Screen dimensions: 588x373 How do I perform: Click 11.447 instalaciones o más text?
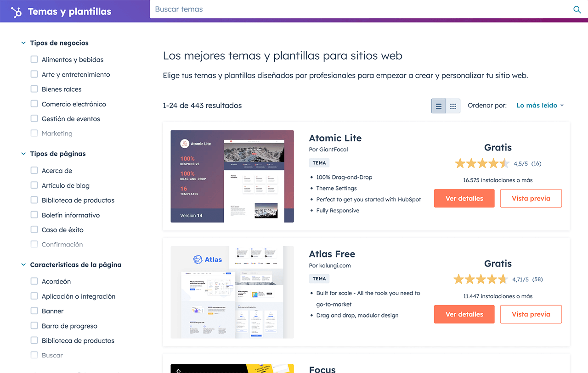[x=498, y=296]
